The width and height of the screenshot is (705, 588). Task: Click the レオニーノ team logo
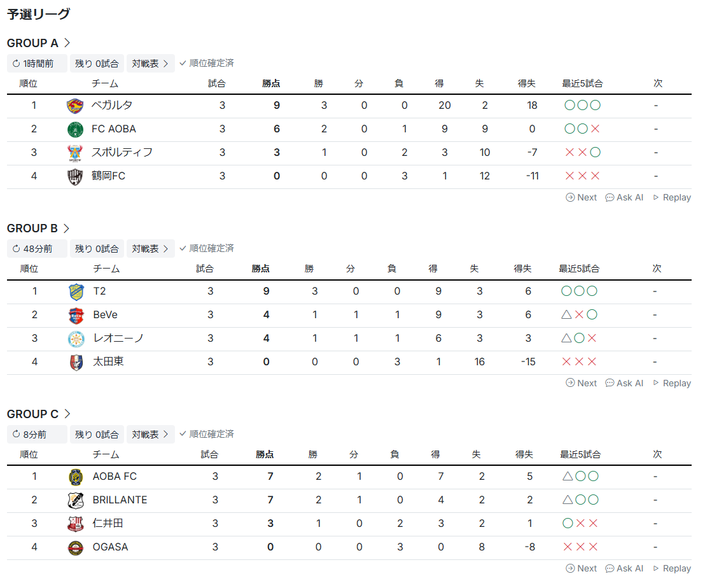[x=76, y=339]
